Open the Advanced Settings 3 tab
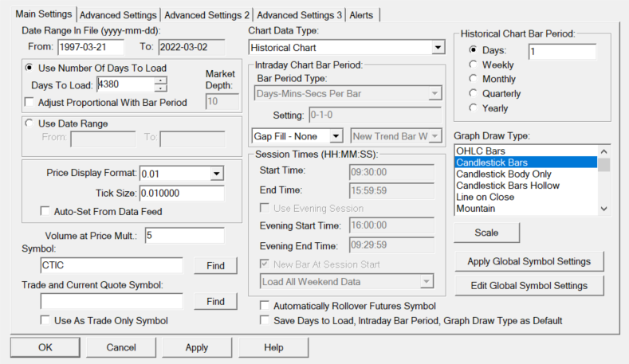 (299, 15)
